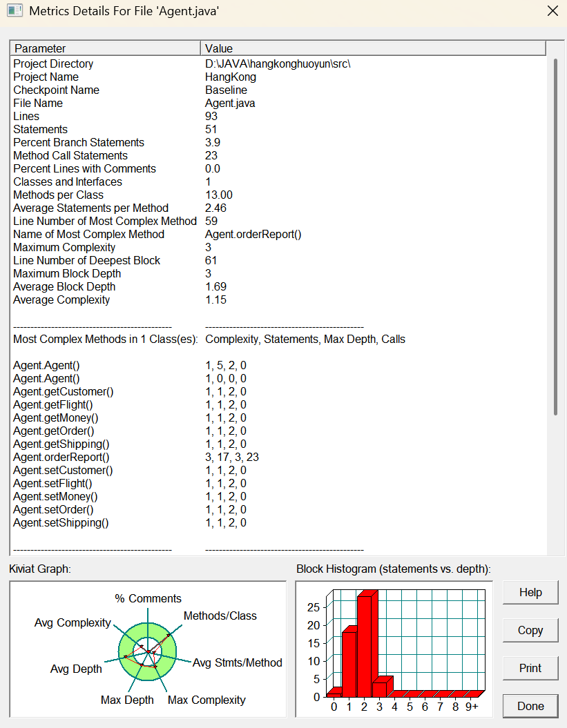Click the 3, 17, 3, 23 metrics value
The image size is (567, 728).
point(232,458)
